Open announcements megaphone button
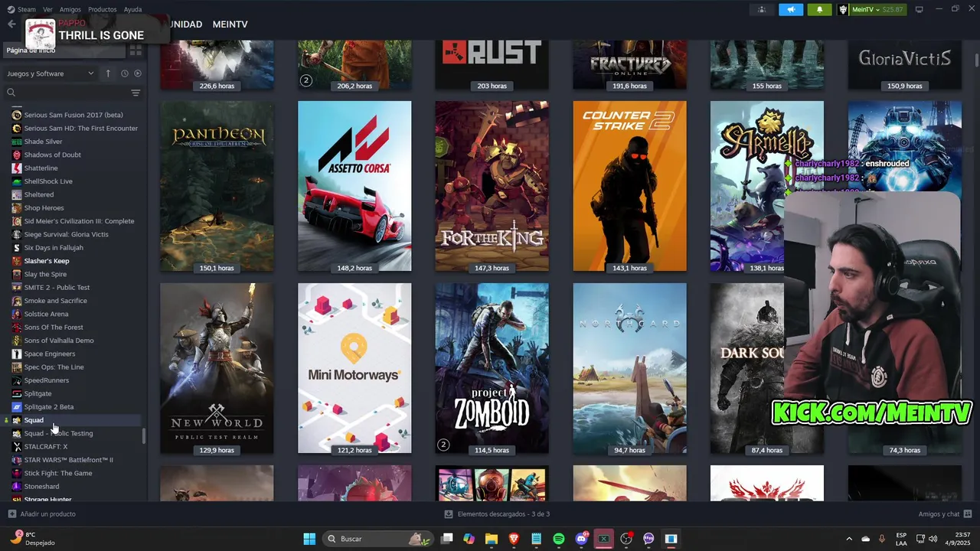The image size is (980, 551). [791, 9]
